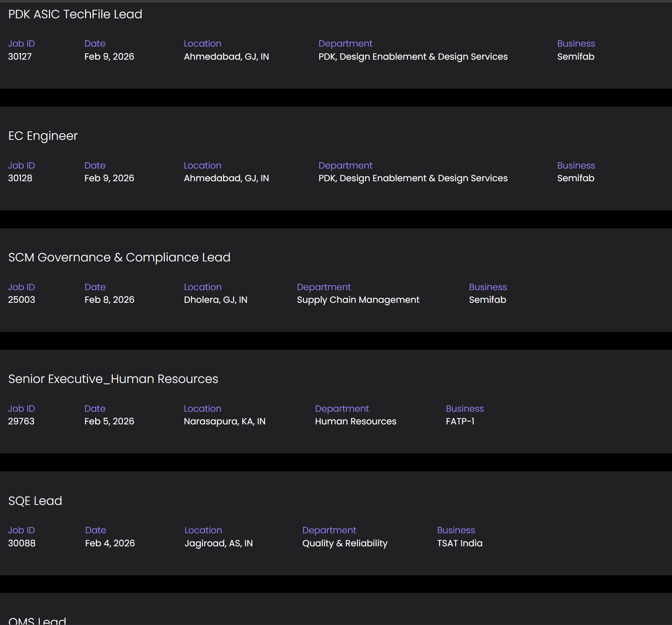Viewport: 672px width, 625px height.
Task: Open the EC Engineer job listing
Action: 43,136
